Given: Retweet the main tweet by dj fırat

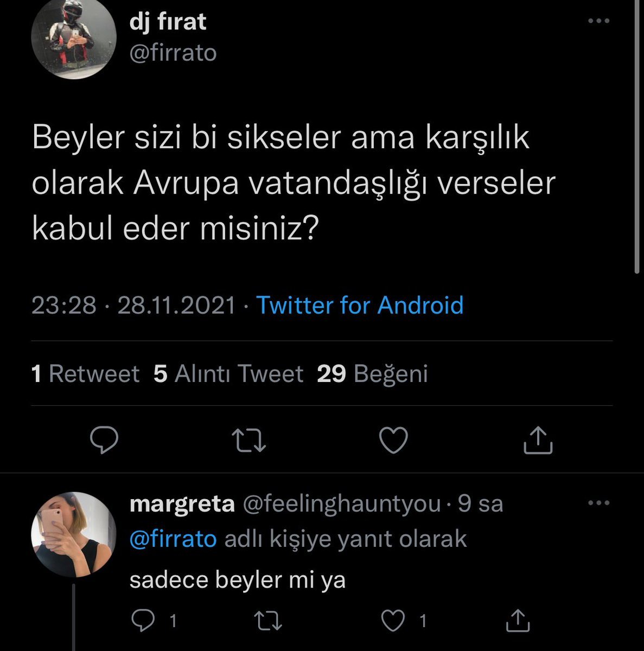Looking at the screenshot, I should pos(248,440).
